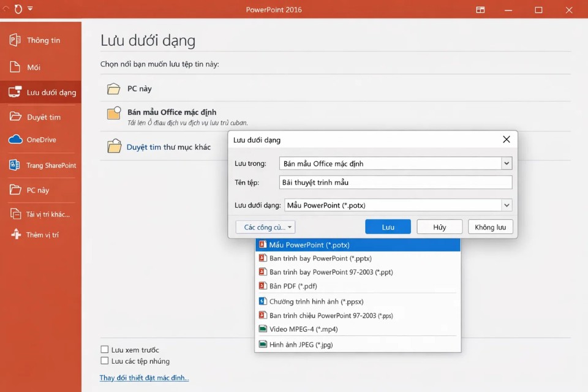Close the Lưu dưới dạng dialog
588x392 pixels.
pyautogui.click(x=506, y=140)
